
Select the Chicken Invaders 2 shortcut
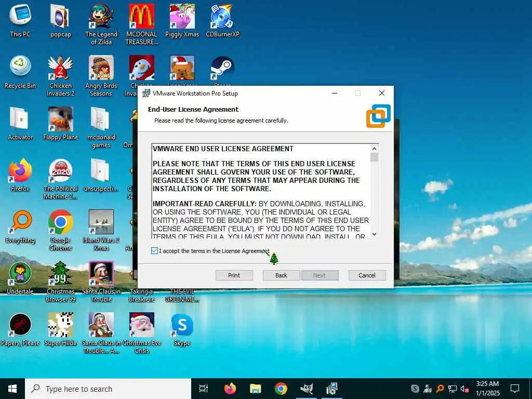coord(60,76)
